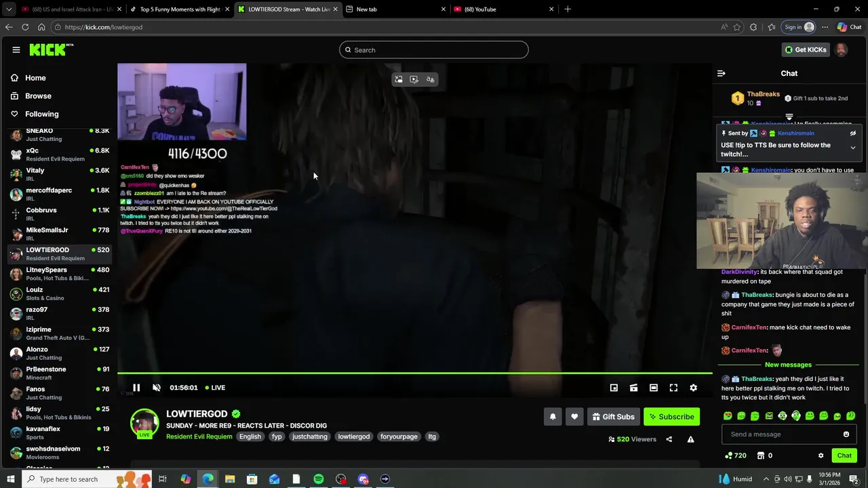Open MikeSmallsJr channel in sidebar
The image size is (868, 488).
coord(60,234)
